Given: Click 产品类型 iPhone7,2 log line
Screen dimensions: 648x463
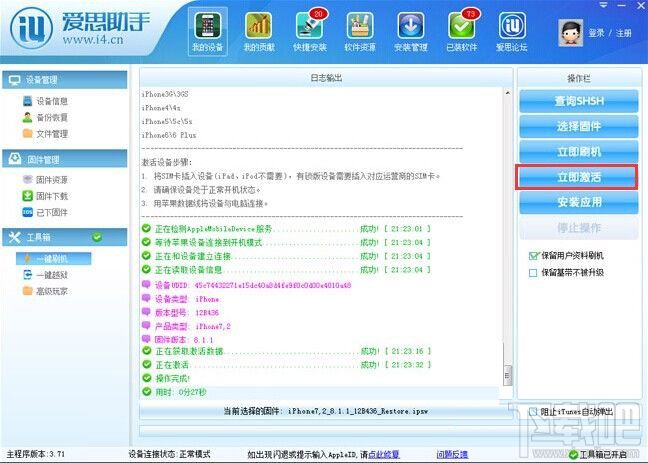Looking at the screenshot, I should point(186,326).
